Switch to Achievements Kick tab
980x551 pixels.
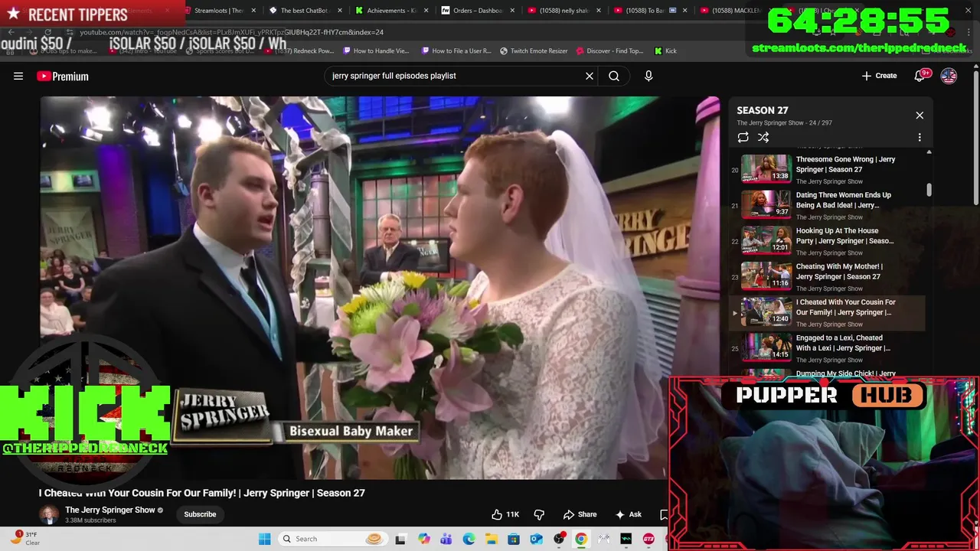coord(390,11)
